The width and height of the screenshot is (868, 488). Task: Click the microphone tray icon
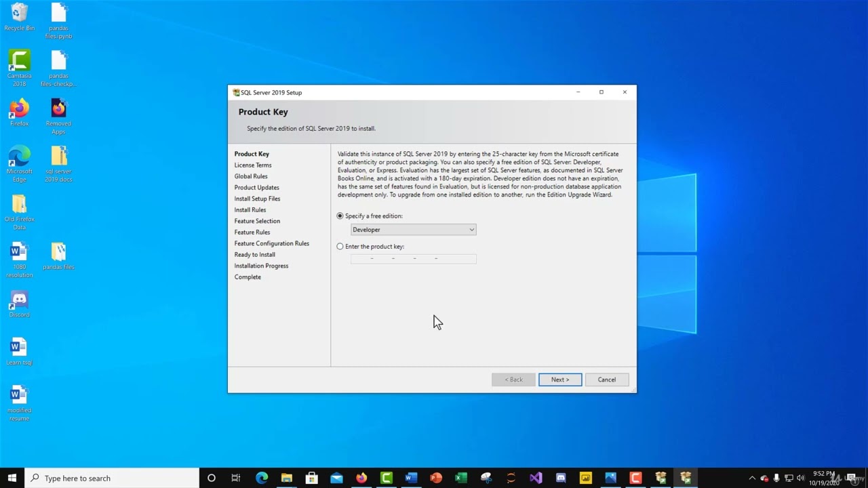(776, 478)
